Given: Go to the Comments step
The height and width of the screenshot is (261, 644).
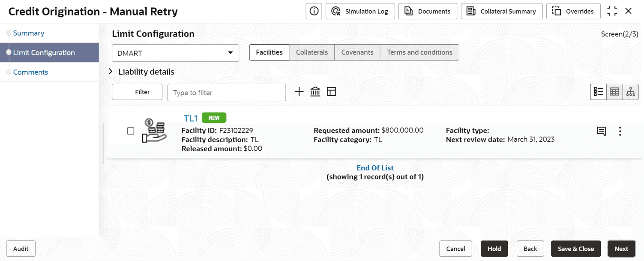Looking at the screenshot, I should pyautogui.click(x=30, y=72).
